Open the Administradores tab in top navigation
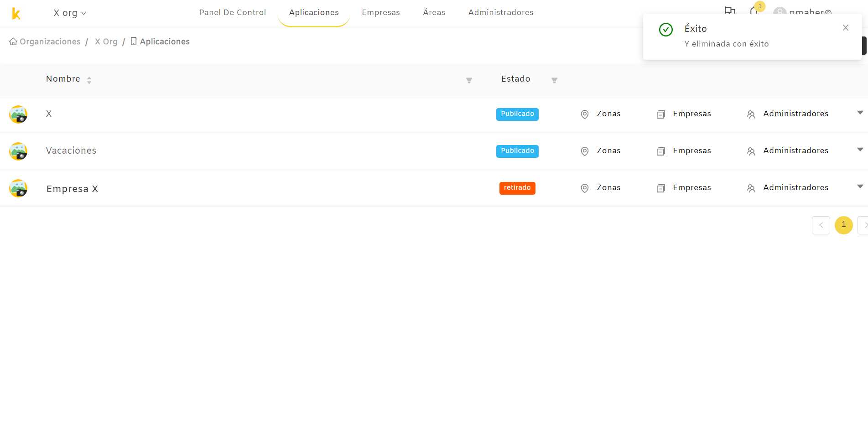This screenshot has height=430, width=868. coord(501,12)
